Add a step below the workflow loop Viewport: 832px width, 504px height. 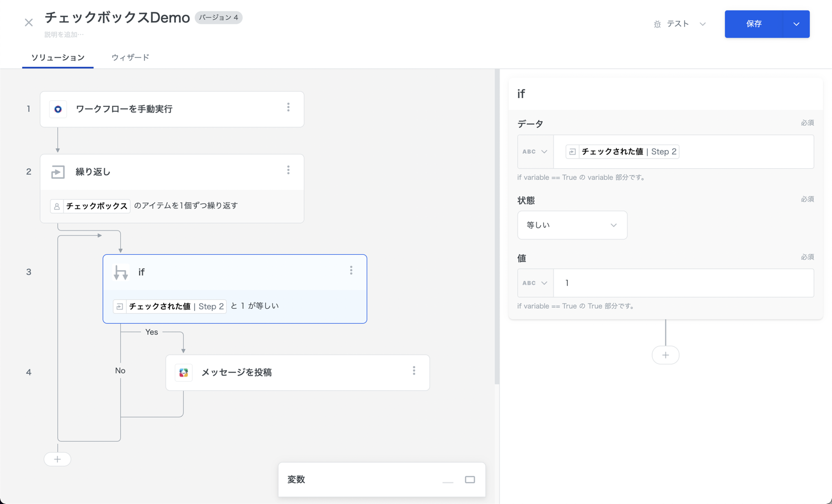[x=57, y=459]
